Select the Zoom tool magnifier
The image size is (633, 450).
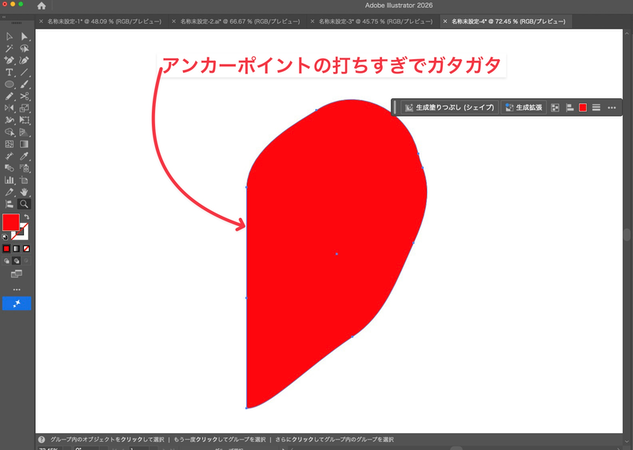click(x=24, y=204)
